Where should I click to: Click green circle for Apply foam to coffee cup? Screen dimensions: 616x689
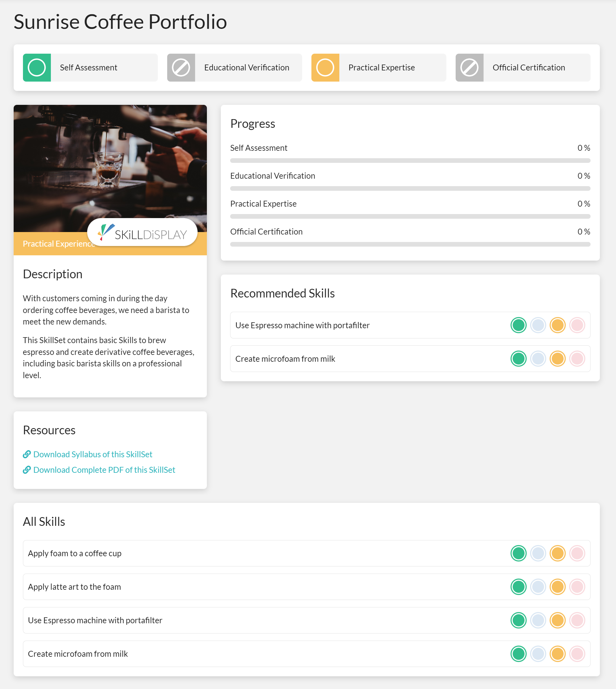(x=518, y=553)
